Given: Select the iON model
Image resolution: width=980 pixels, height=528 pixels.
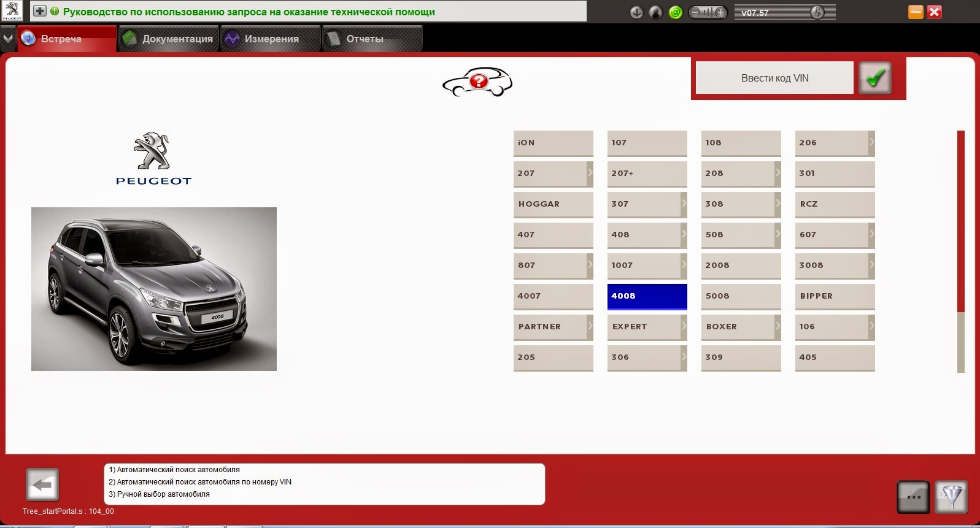Looking at the screenshot, I should pos(554,143).
